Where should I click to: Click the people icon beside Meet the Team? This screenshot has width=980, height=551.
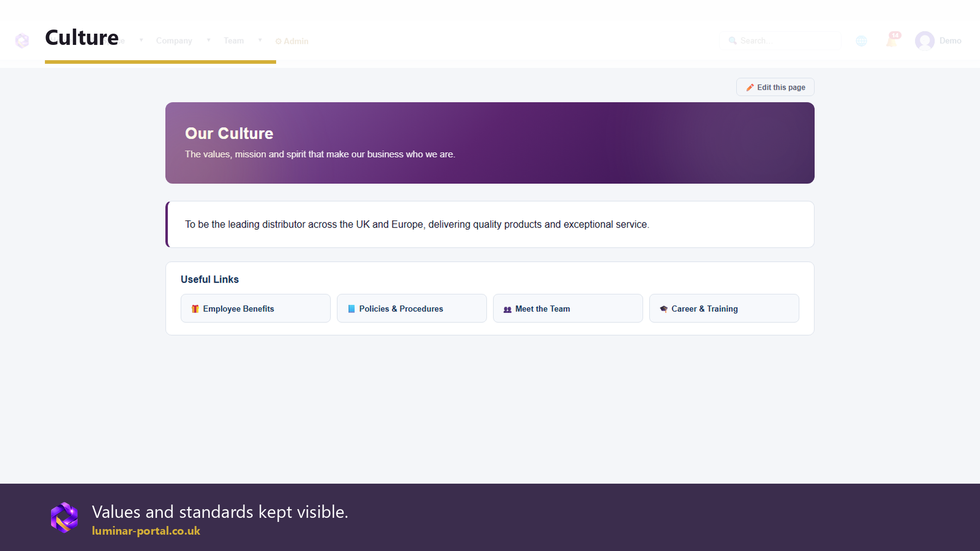[507, 309]
